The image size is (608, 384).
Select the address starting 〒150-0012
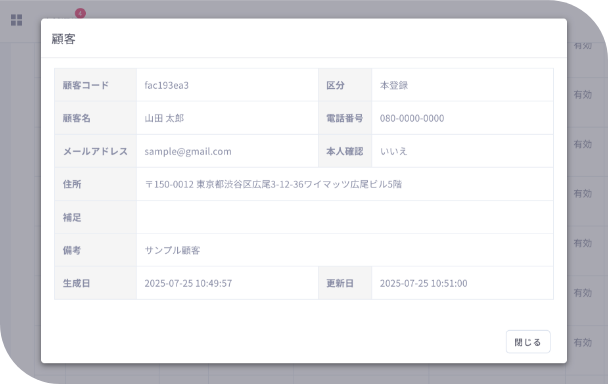(x=273, y=184)
